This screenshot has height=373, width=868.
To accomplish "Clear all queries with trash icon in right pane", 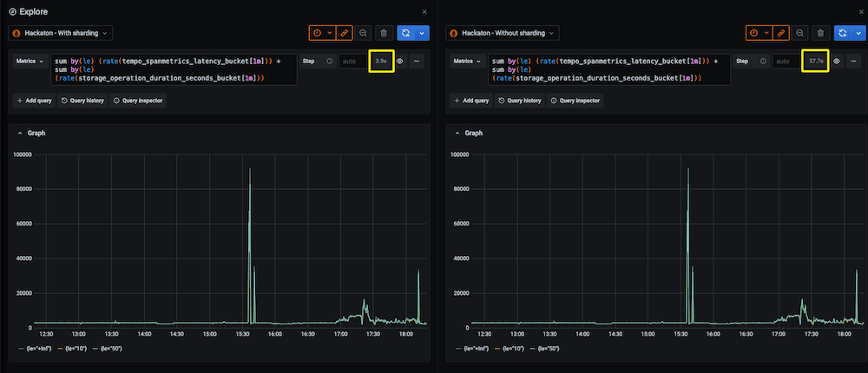I will point(820,33).
